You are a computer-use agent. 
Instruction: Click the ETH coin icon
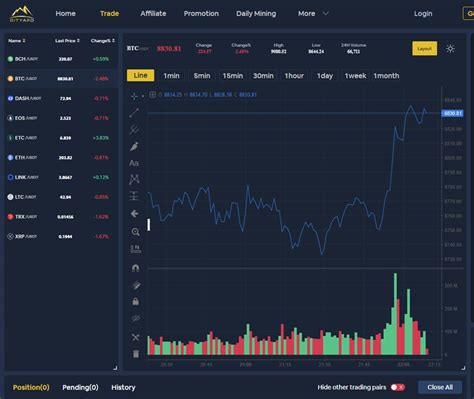[x=10, y=157]
